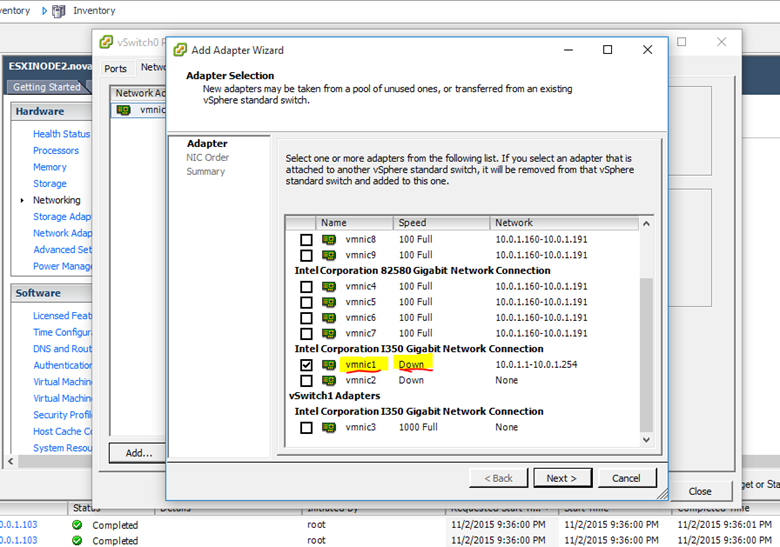
Task: Open the Storage hardware link
Action: tap(50, 183)
